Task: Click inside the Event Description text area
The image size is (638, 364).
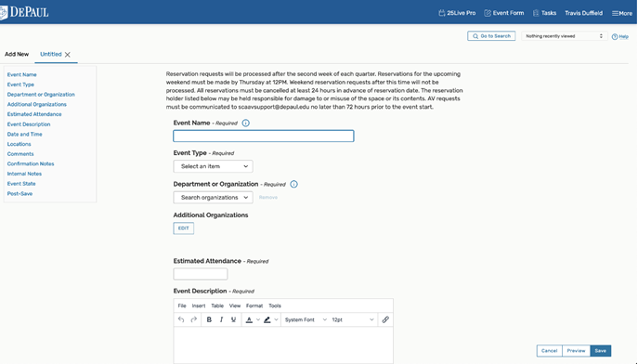Action: [x=283, y=344]
